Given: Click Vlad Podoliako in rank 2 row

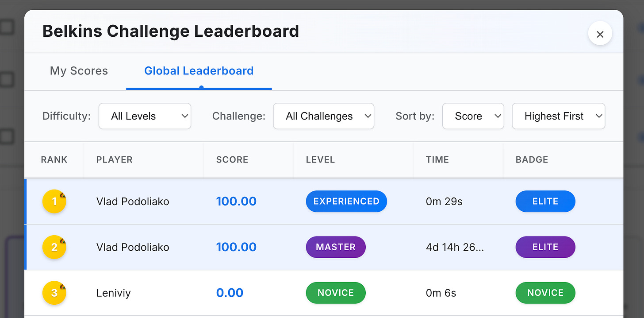Looking at the screenshot, I should [133, 247].
